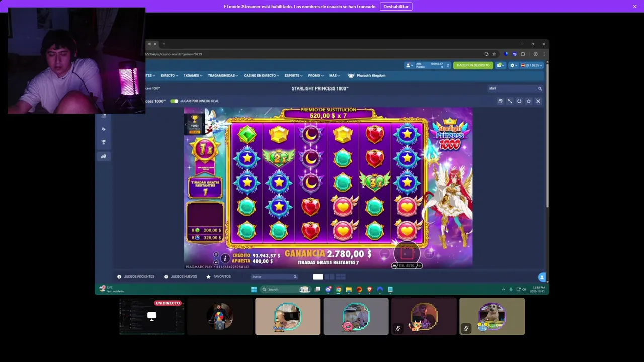Open the Chrome three-dot menu
Screen dimensions: 644x362
(x=544, y=54)
